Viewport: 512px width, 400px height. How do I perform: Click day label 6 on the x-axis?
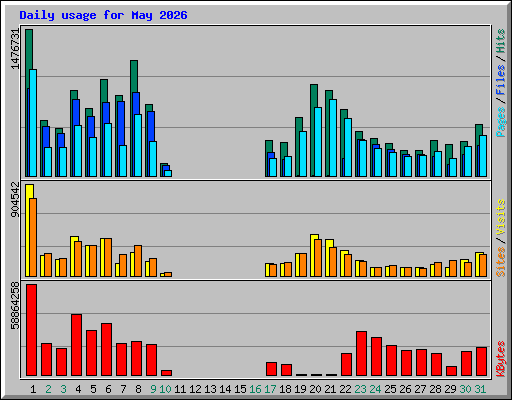tap(108, 389)
